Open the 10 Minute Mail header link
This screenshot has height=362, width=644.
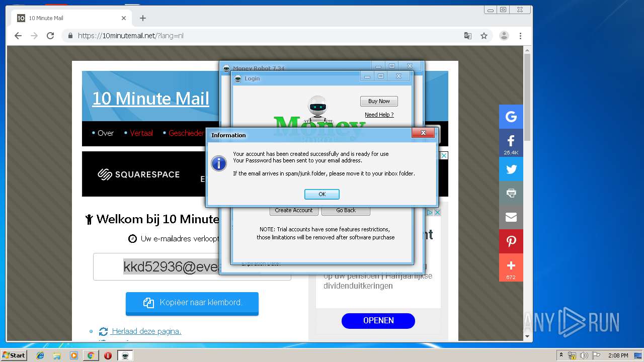click(x=150, y=98)
